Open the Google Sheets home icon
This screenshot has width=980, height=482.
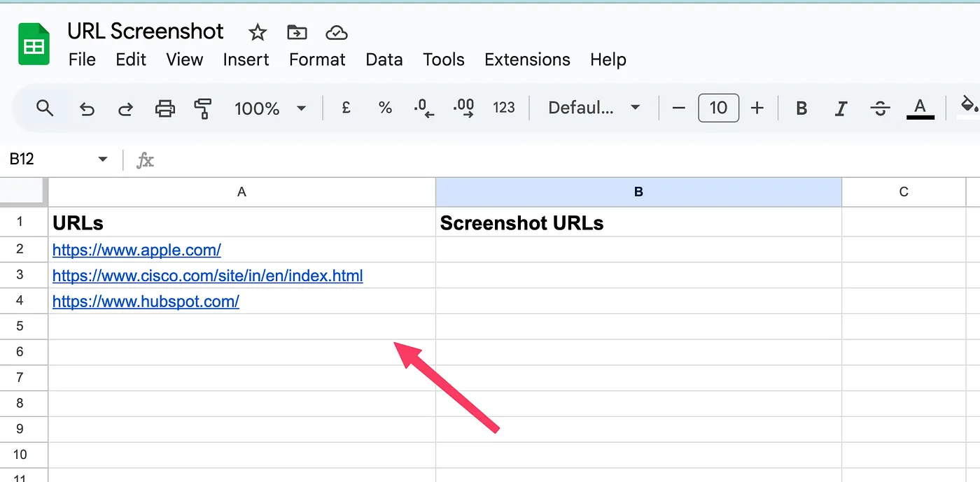pyautogui.click(x=34, y=45)
